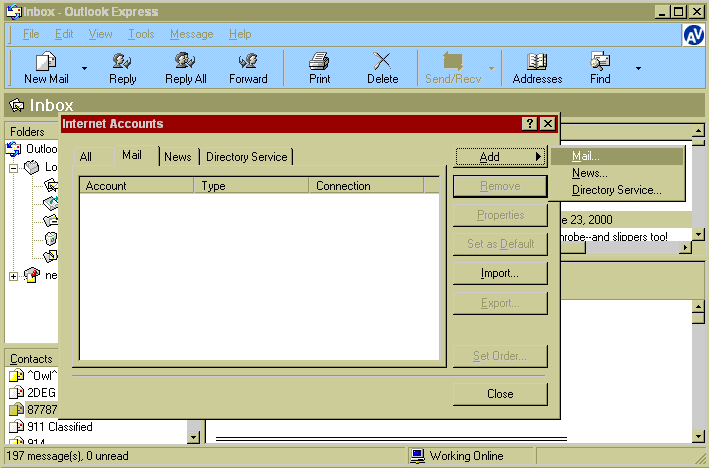This screenshot has height=468, width=709.
Task: Click the Reply toolbar icon
Action: [x=122, y=61]
